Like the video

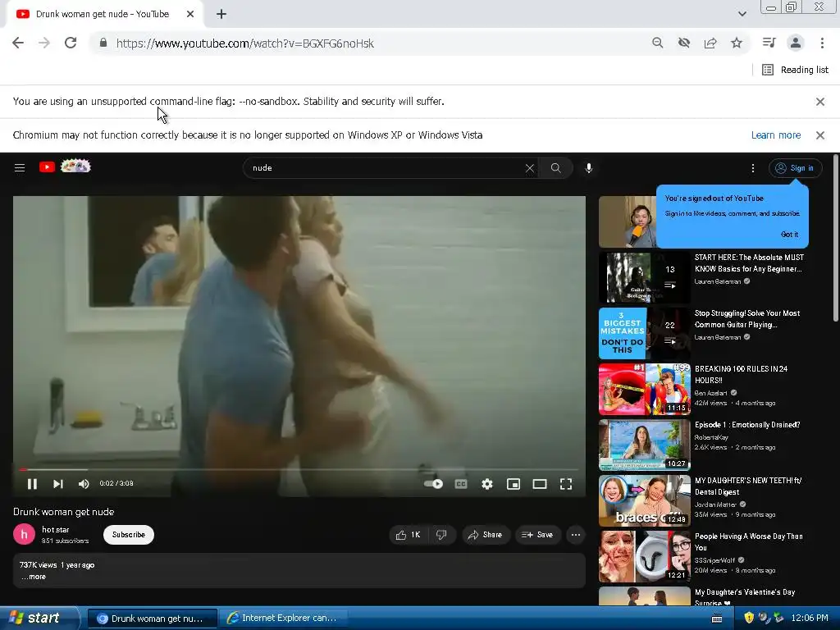(409, 535)
